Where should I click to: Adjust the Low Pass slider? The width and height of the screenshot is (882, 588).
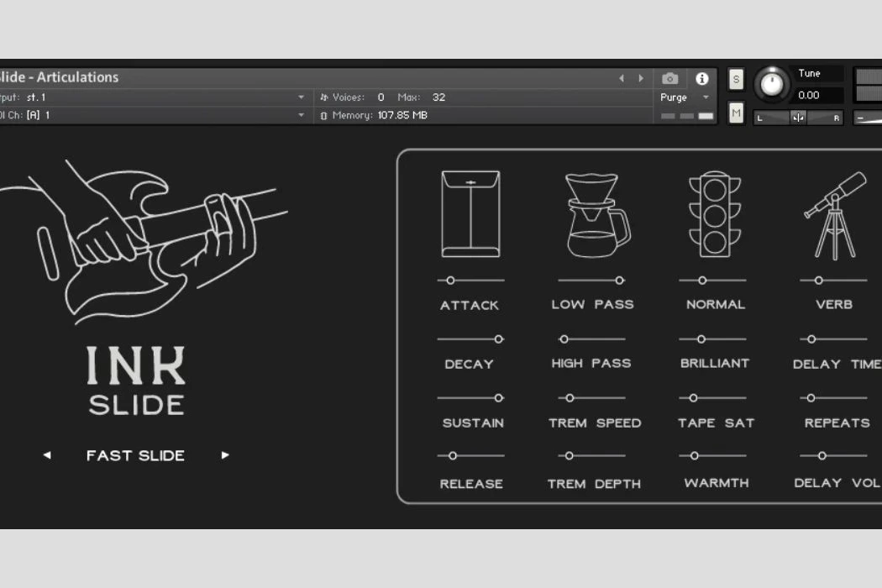(619, 281)
